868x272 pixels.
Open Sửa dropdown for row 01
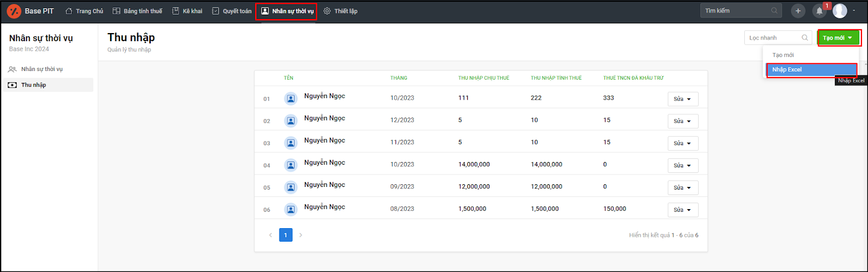pyautogui.click(x=682, y=99)
